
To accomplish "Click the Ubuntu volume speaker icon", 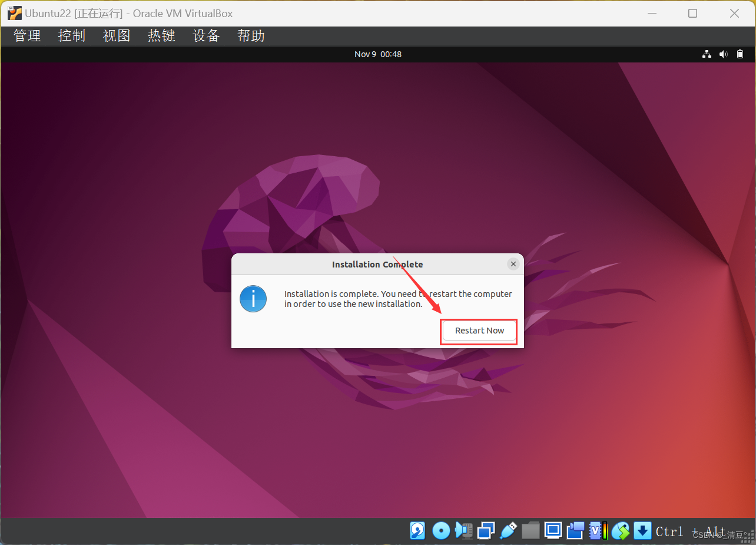I will 724,54.
